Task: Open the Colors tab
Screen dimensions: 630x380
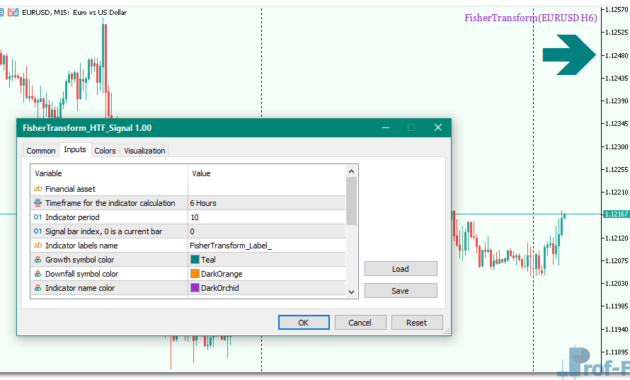Action: click(105, 151)
